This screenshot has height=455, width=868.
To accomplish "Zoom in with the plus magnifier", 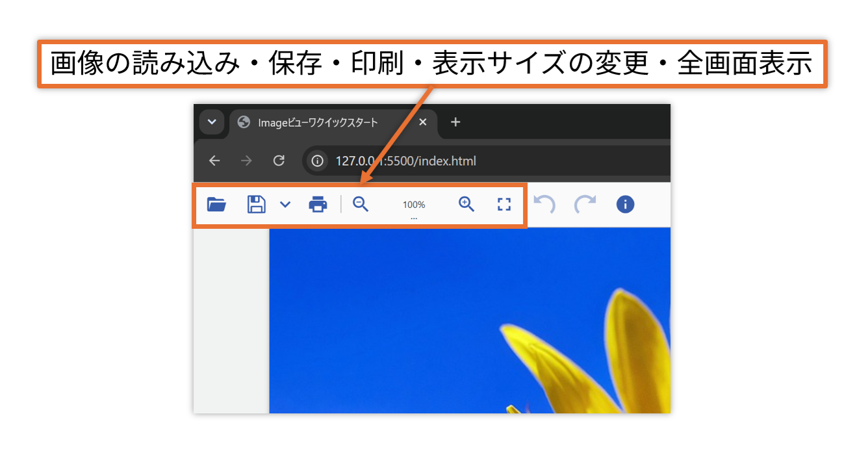I will (x=466, y=204).
